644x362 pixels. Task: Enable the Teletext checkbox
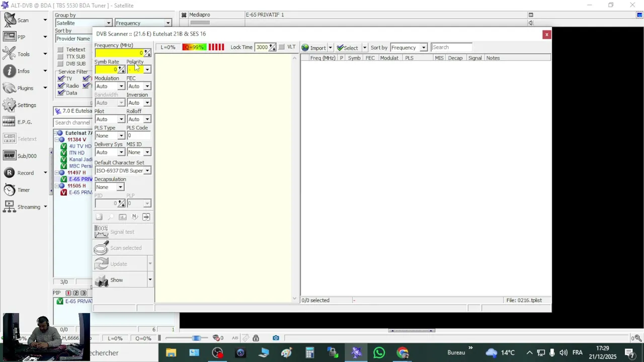[x=60, y=49]
